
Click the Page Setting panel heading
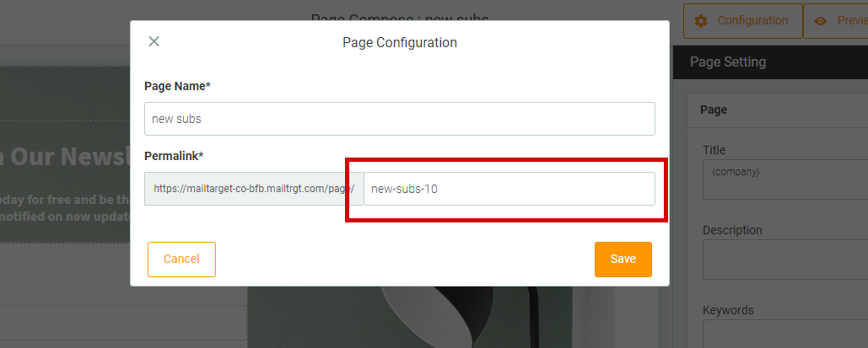point(728,62)
